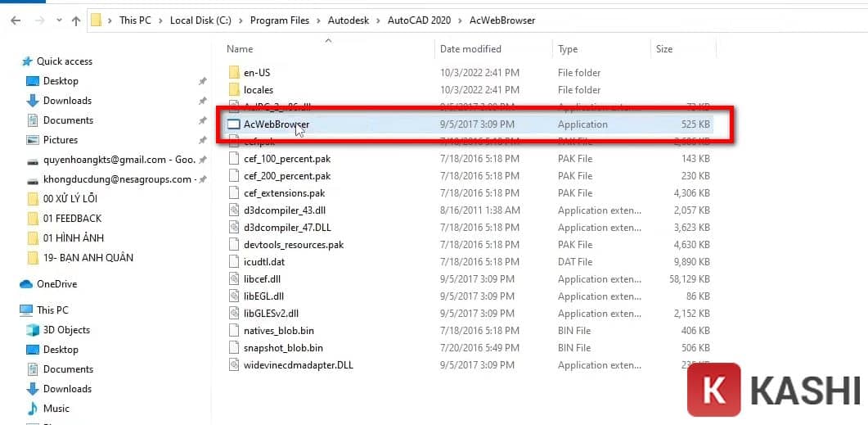Select the en-US folder icon
The image size is (868, 425).
(x=235, y=73)
